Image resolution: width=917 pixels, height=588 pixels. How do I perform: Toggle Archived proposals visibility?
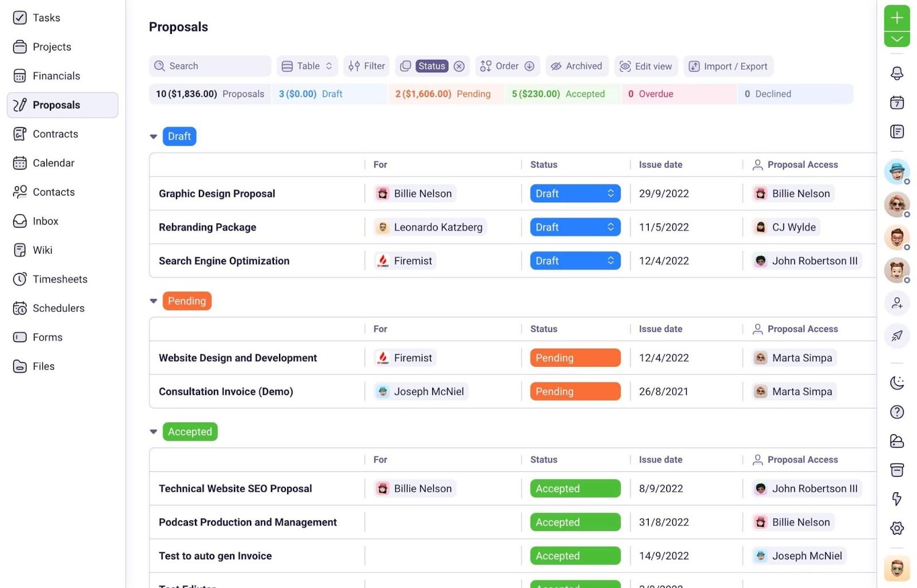click(x=577, y=66)
